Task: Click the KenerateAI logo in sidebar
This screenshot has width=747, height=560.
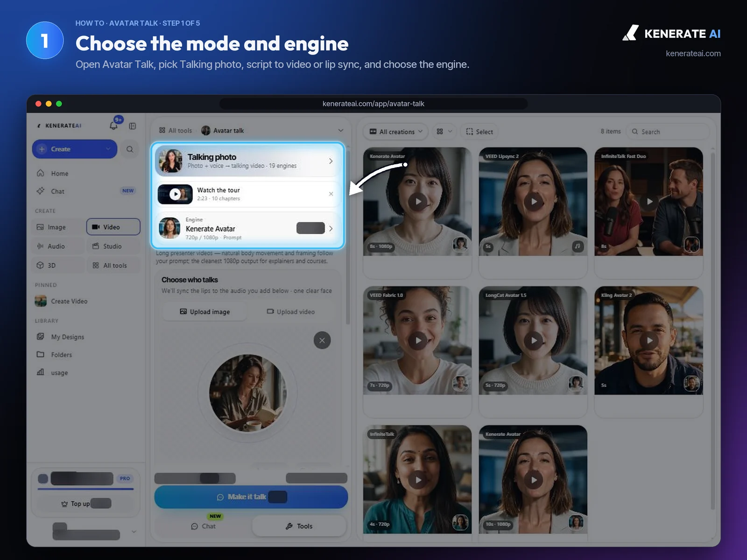Action: pos(59,126)
